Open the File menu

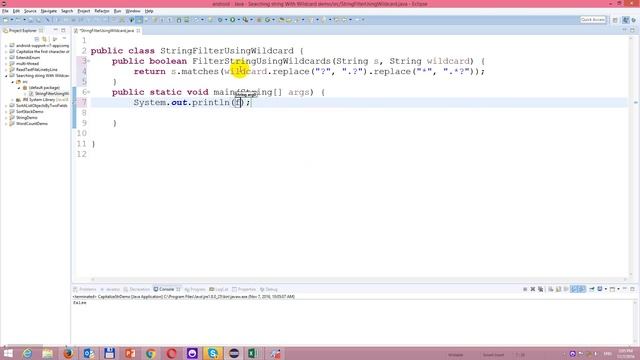point(5,11)
